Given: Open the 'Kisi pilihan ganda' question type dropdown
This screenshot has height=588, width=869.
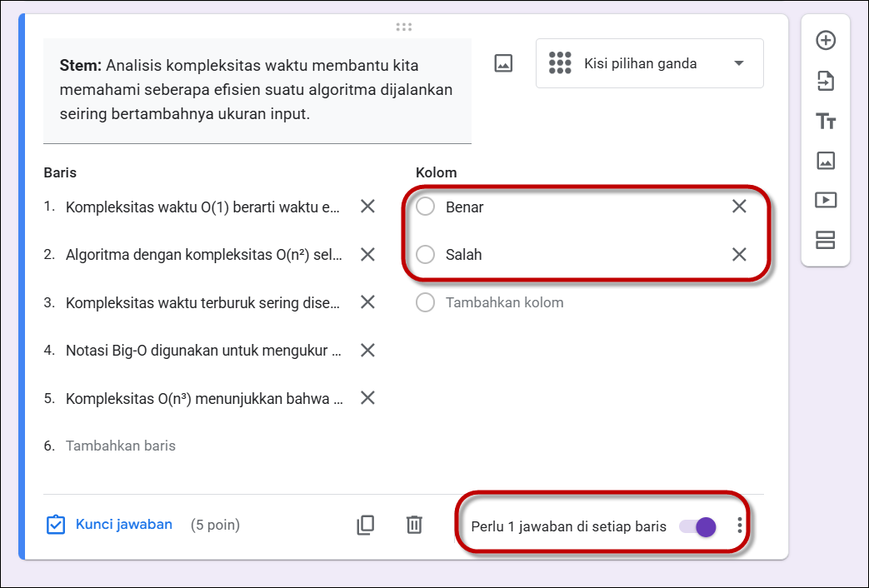Looking at the screenshot, I should (649, 62).
